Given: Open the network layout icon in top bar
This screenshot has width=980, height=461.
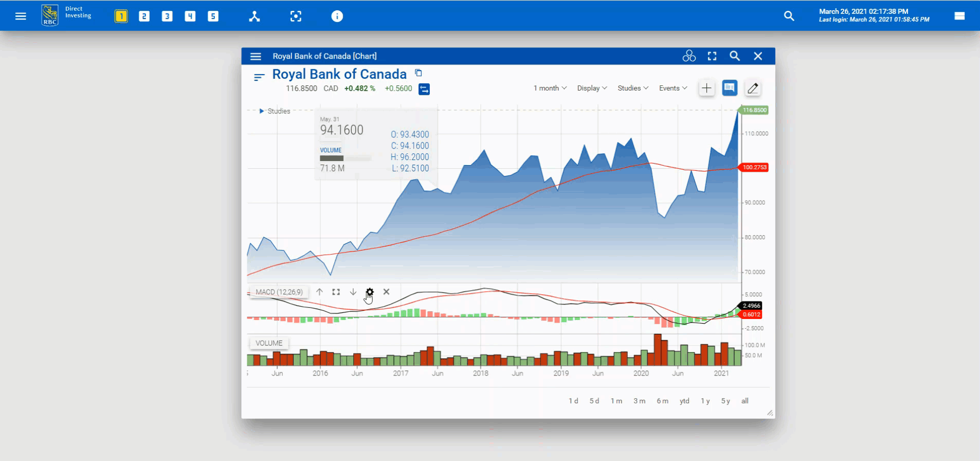Looking at the screenshot, I should [255, 16].
